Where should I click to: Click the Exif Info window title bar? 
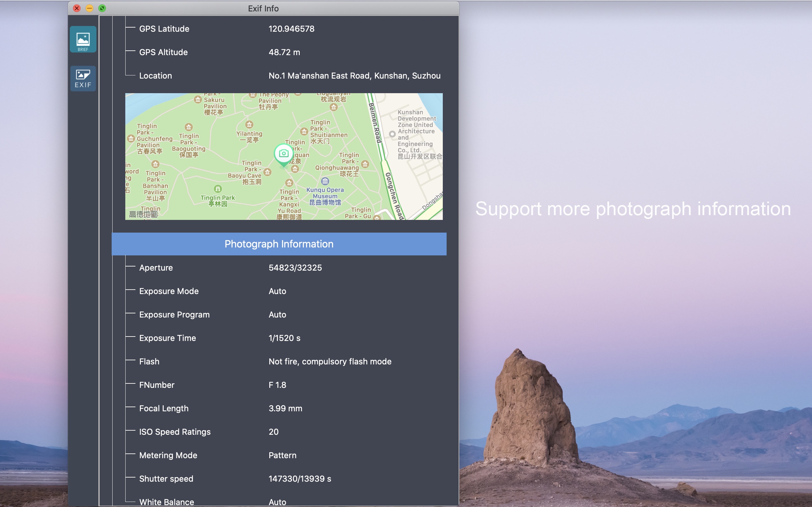(263, 8)
